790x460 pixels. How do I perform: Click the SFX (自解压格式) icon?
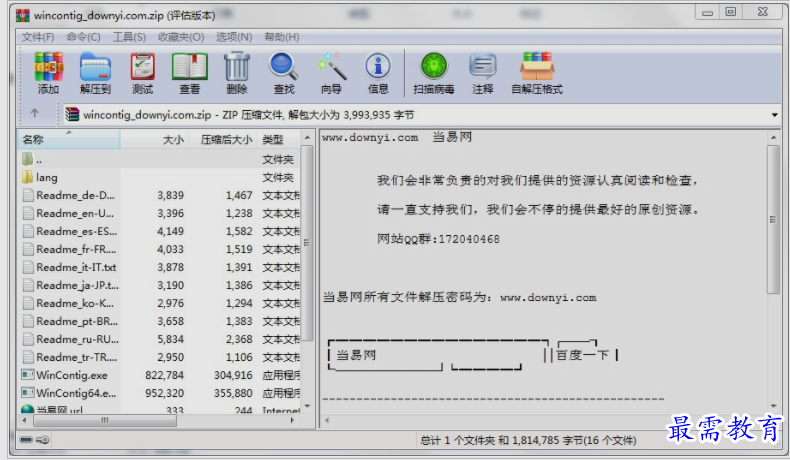tap(537, 67)
